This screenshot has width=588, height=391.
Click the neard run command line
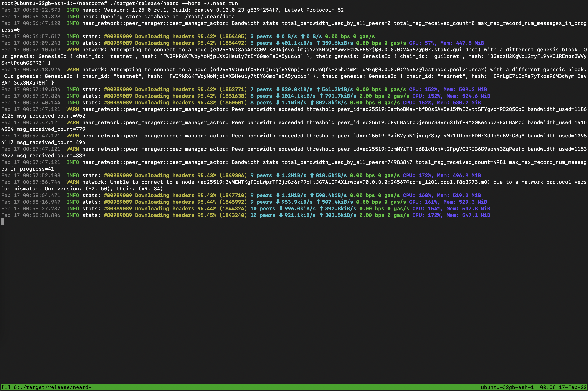174,3
